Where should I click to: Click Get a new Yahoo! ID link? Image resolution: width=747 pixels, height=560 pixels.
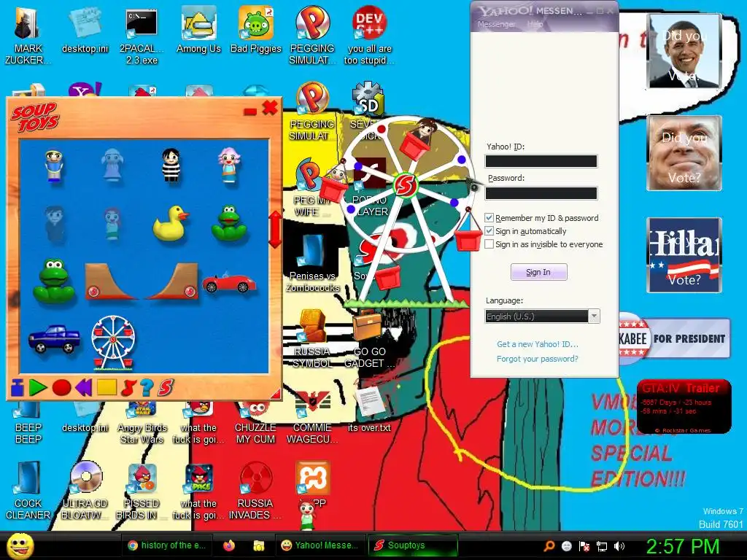[538, 344]
